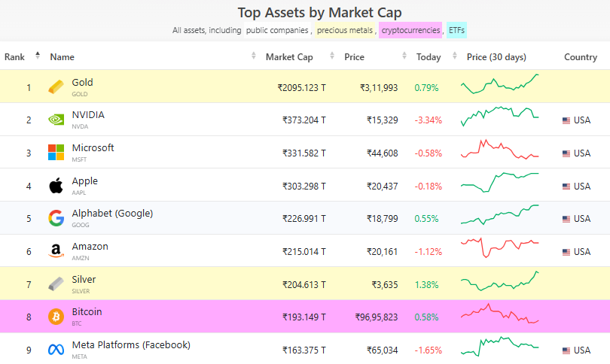
Task: Click NVIDIA's -3.34% today change
Action: [428, 120]
